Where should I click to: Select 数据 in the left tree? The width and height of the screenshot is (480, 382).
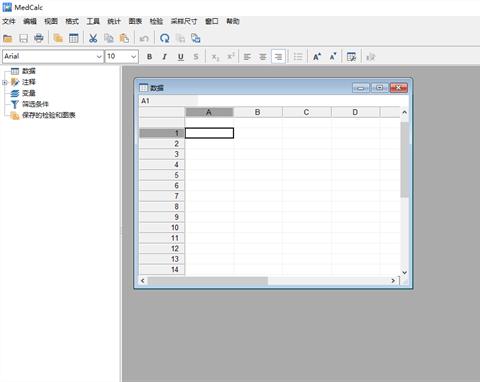point(29,71)
